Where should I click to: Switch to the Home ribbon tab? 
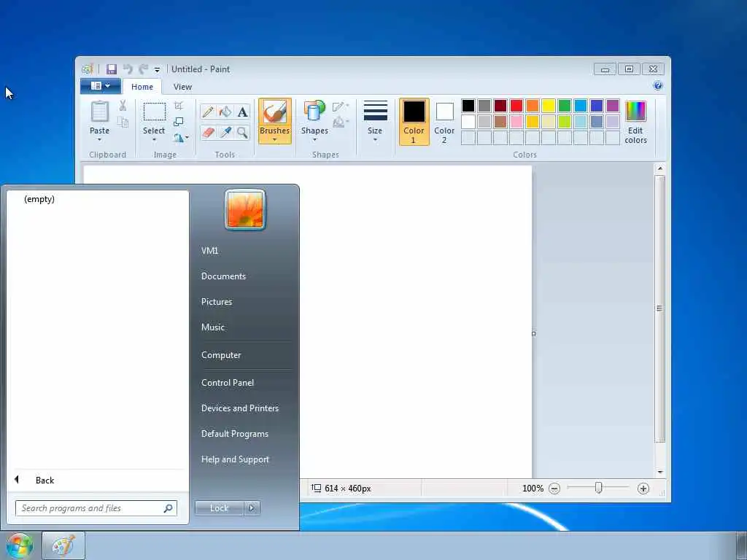pos(142,87)
